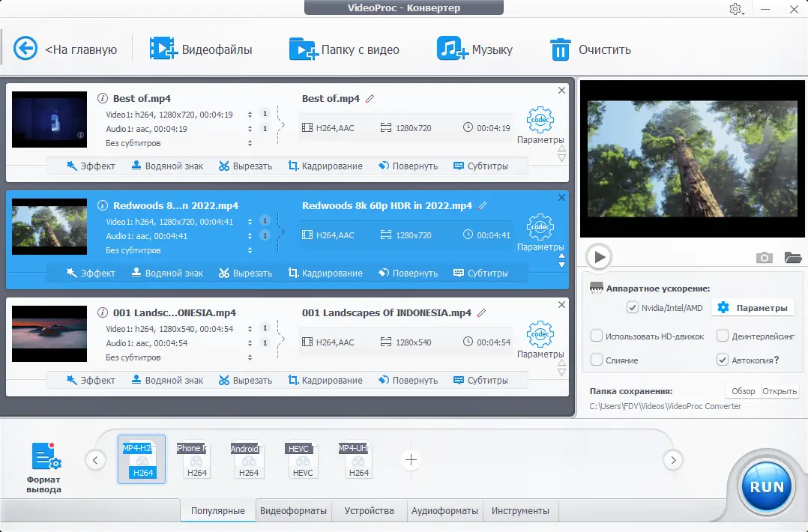This screenshot has height=532, width=808.
Task: Rename 001 Landscapes output with pencil icon
Action: click(x=481, y=312)
